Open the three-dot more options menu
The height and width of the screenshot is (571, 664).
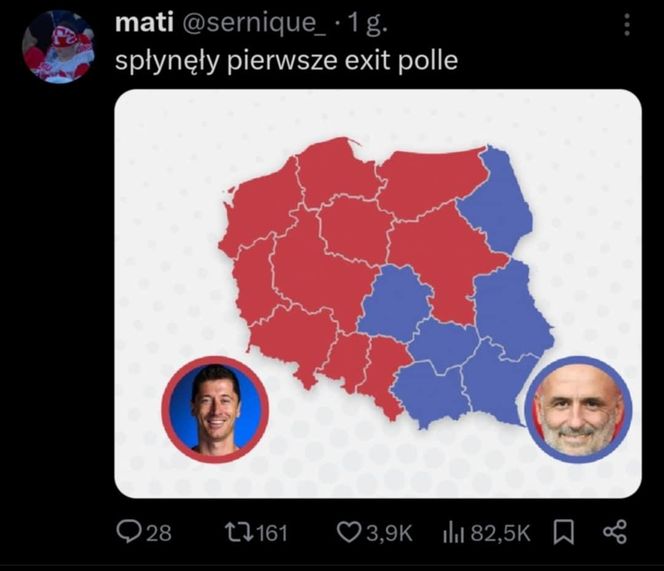click(627, 25)
